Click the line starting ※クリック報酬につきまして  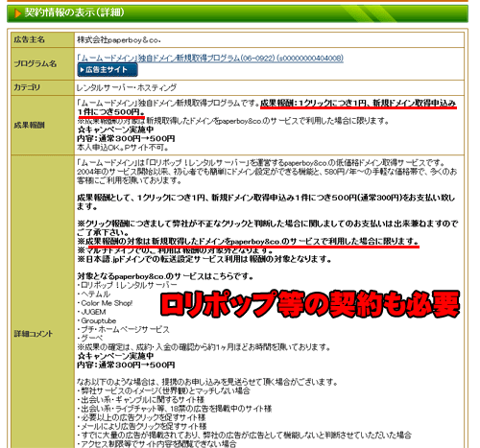[x=268, y=227]
